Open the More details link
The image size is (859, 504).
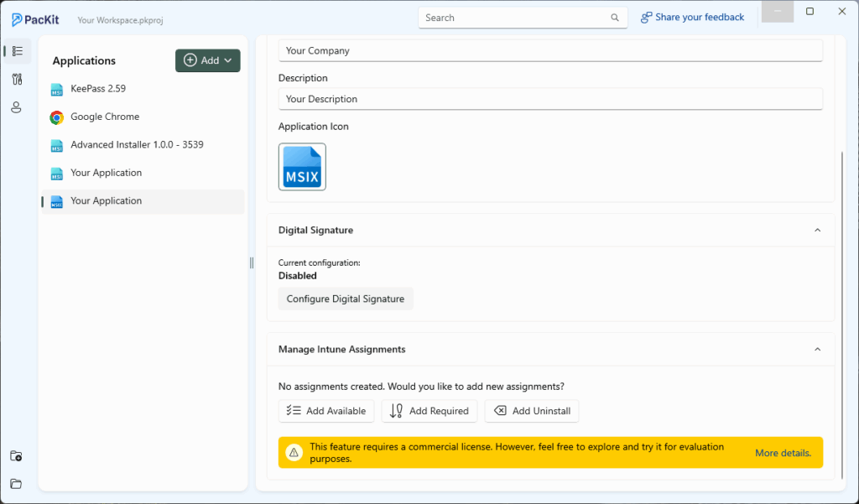pos(783,453)
